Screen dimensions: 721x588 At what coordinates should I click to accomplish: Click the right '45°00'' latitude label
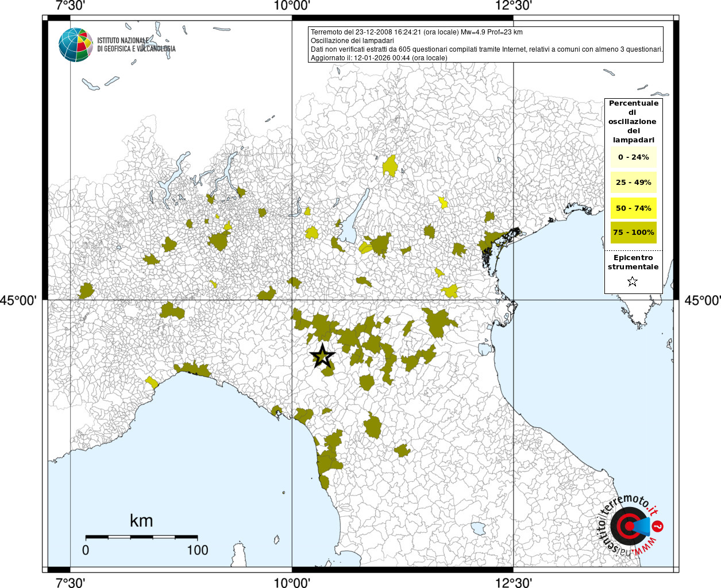tap(702, 300)
